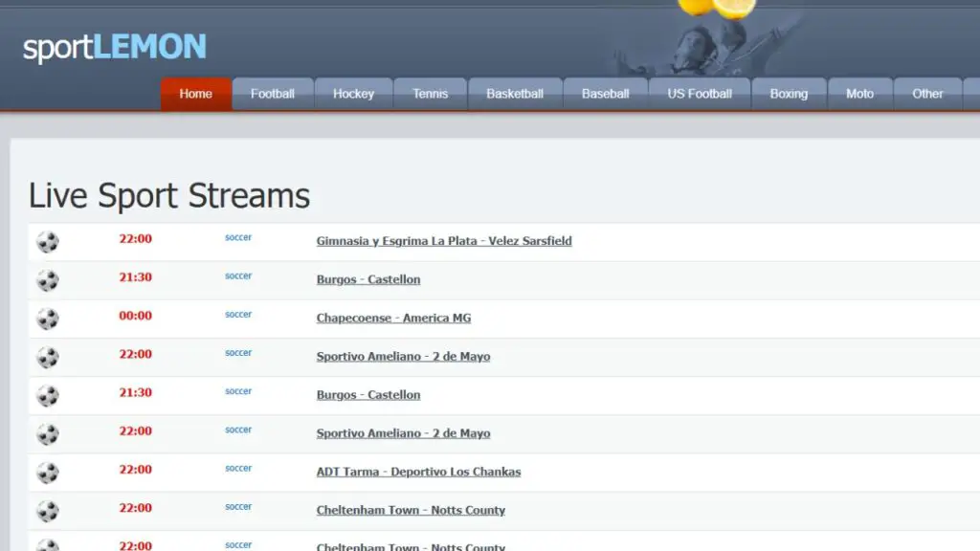Open Gimnasia y Esgrima La Plata - Velez Sarsfield stream

(x=444, y=241)
